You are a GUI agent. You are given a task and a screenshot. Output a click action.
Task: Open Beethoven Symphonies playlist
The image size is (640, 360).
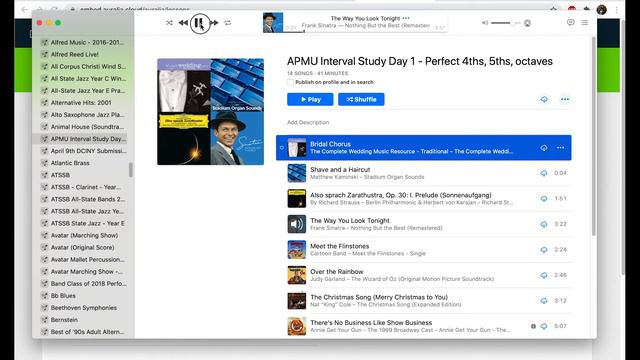tap(83, 308)
